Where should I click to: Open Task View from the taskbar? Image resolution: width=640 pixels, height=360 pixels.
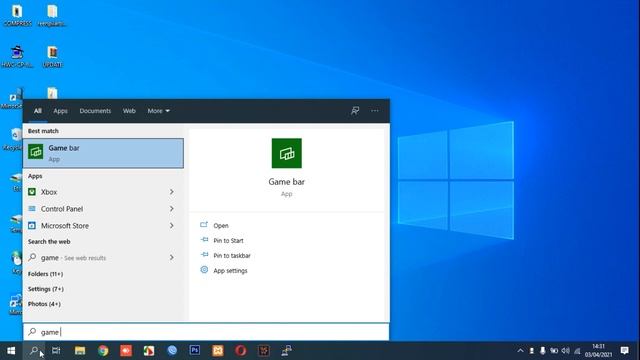click(x=56, y=350)
